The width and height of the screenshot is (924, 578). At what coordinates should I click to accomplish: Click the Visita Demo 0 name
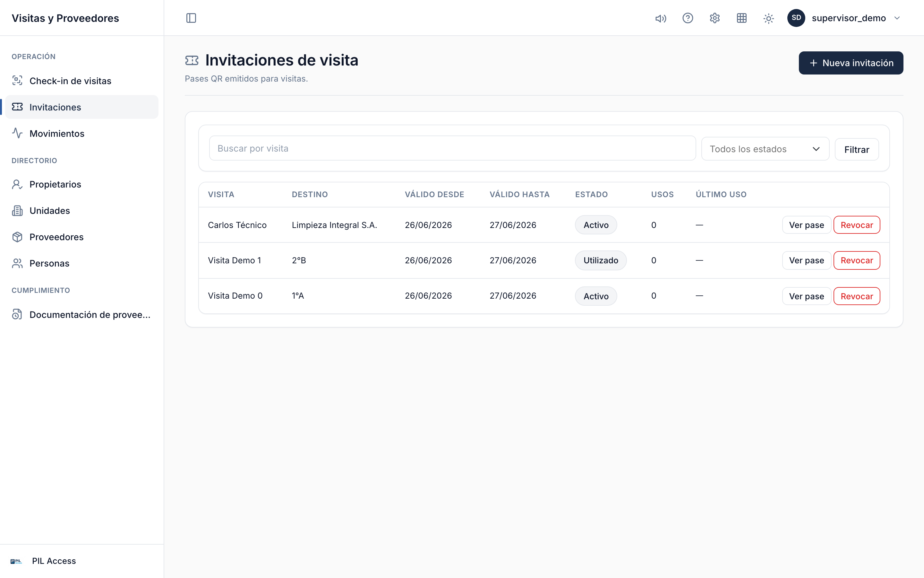click(x=235, y=296)
